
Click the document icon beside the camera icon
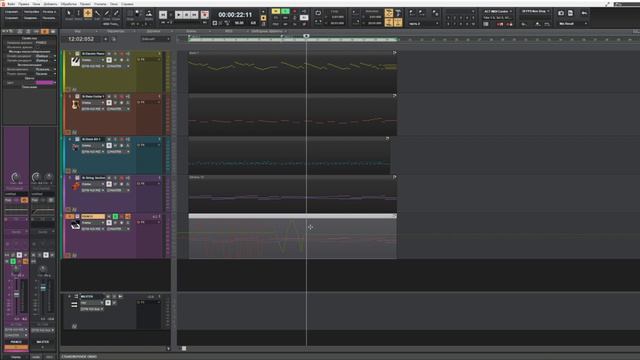(570, 13)
